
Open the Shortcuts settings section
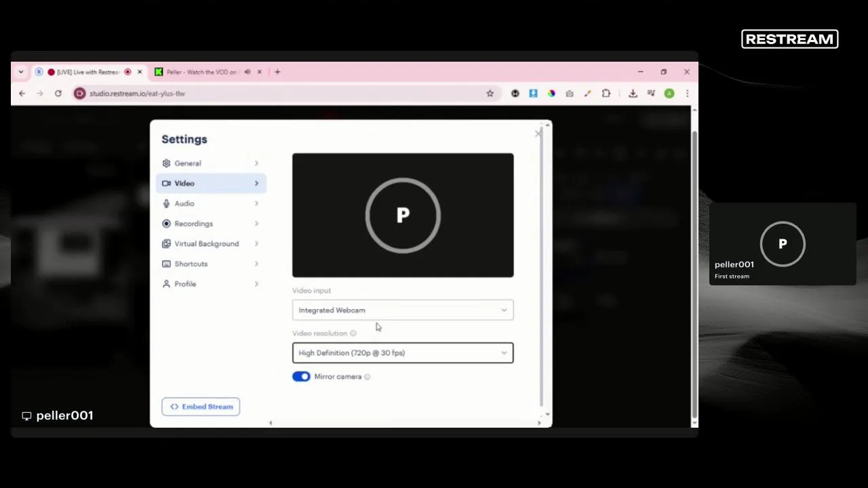[211, 264]
